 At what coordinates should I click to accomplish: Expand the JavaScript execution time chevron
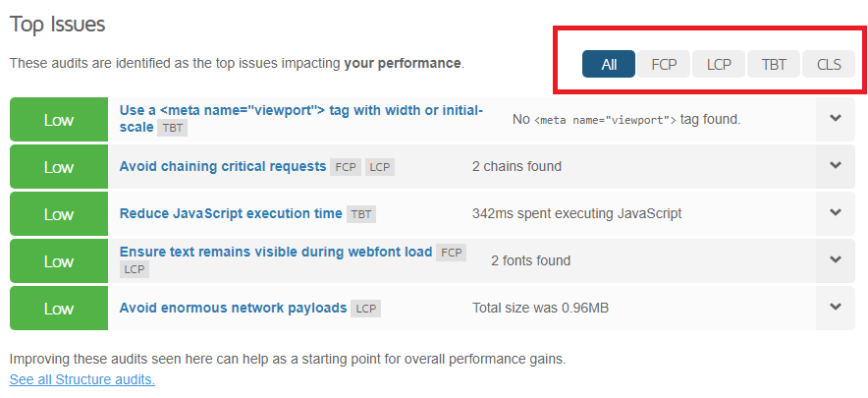[x=836, y=213]
